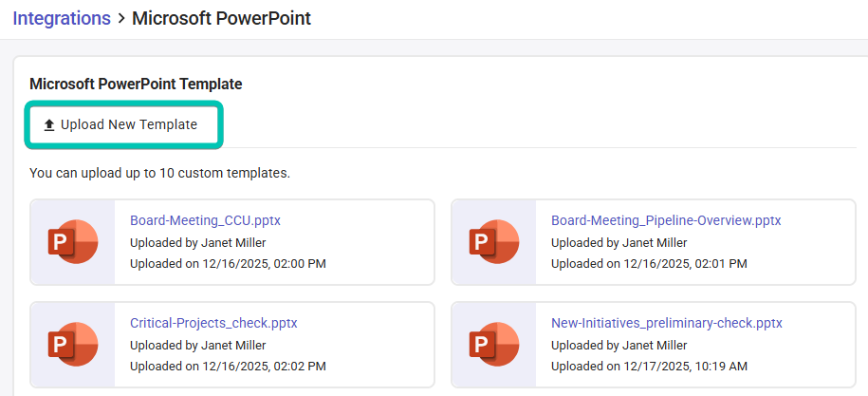Image resolution: width=868 pixels, height=396 pixels.
Task: Click PowerPoint icon for Board-Meeting_Pipeline-Overview.pptx
Action: [x=494, y=242]
